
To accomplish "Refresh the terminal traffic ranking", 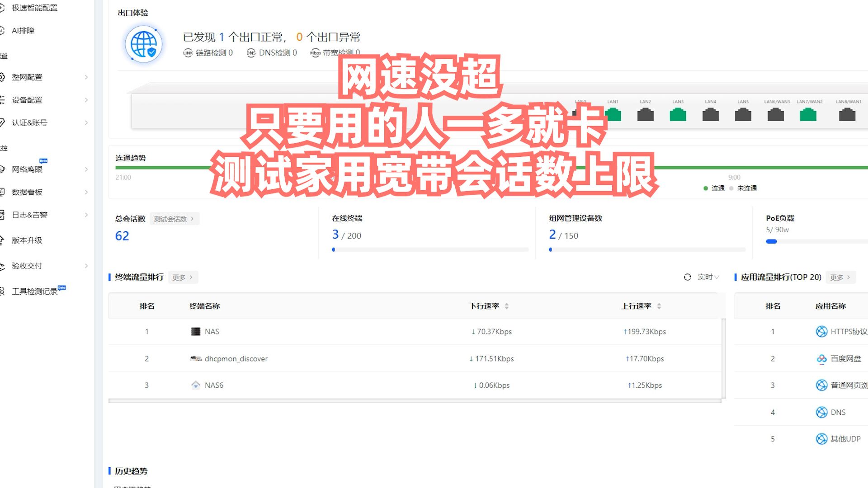I will 687,277.
